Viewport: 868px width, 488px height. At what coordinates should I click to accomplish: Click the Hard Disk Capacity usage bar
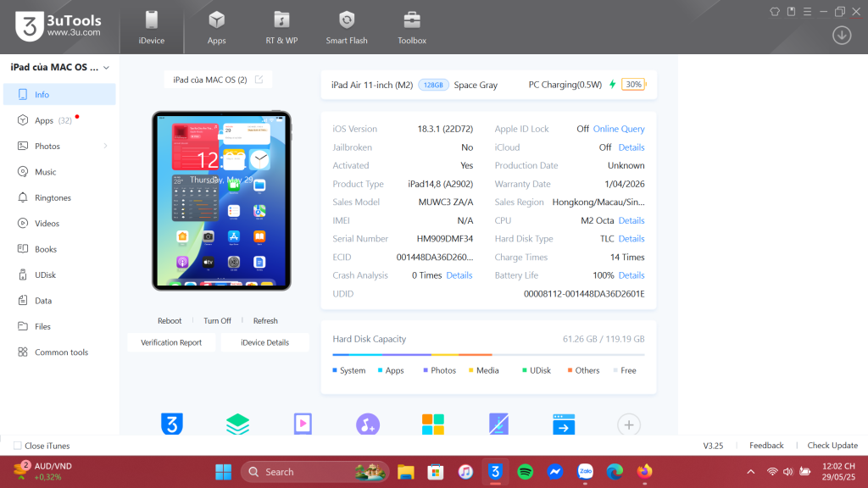click(488, 354)
